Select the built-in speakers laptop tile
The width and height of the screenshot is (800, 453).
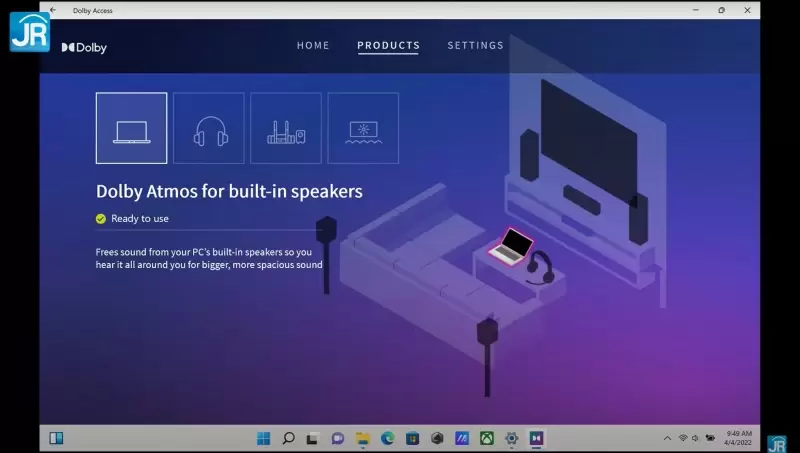[x=131, y=128]
